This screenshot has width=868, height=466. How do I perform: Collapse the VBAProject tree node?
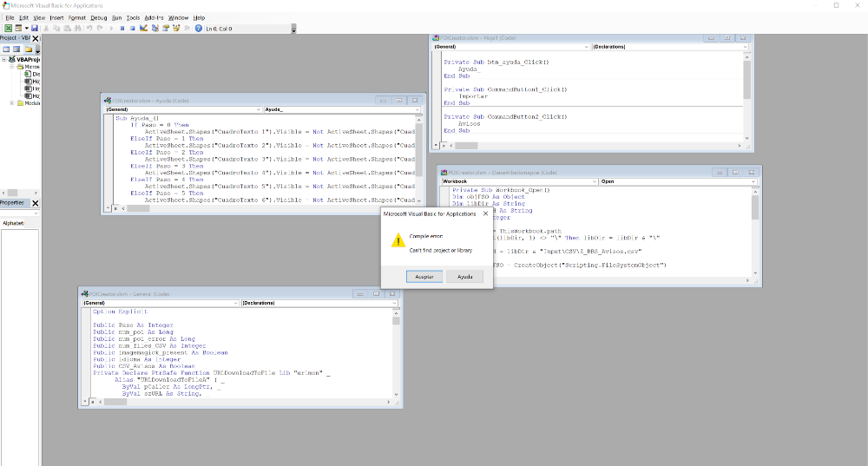coord(3,59)
